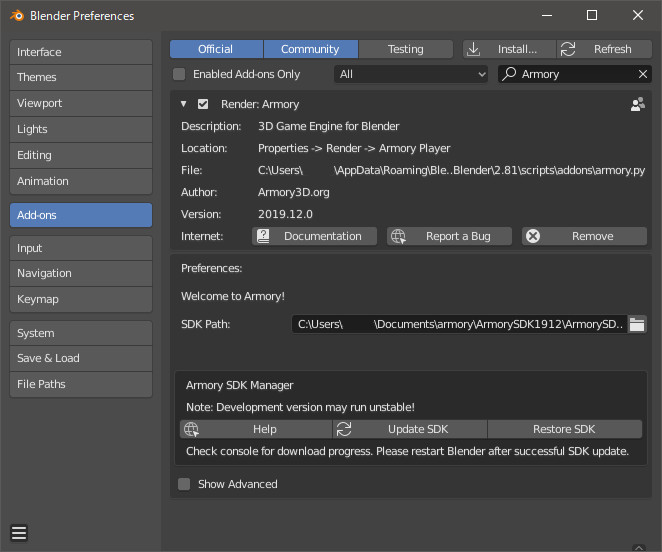Click the Render: Armory add-on title
Viewport: 662px width, 552px height.
260,104
